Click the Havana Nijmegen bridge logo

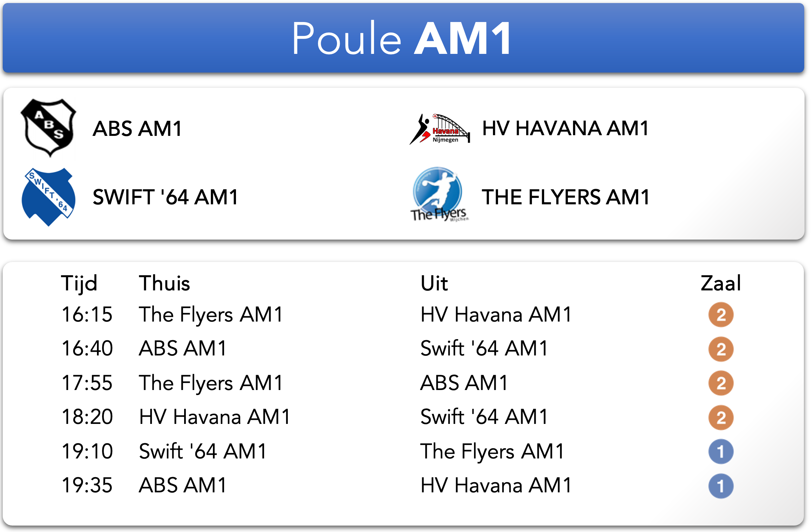pyautogui.click(x=440, y=129)
